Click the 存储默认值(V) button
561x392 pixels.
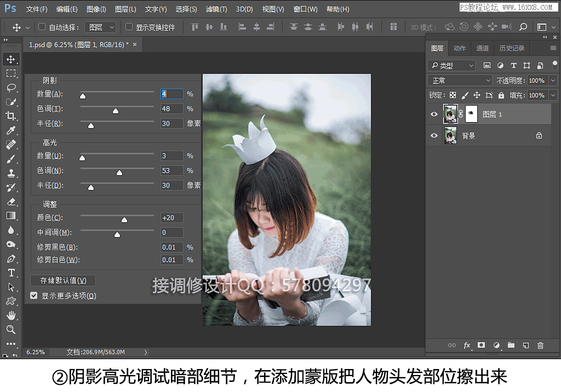click(63, 280)
